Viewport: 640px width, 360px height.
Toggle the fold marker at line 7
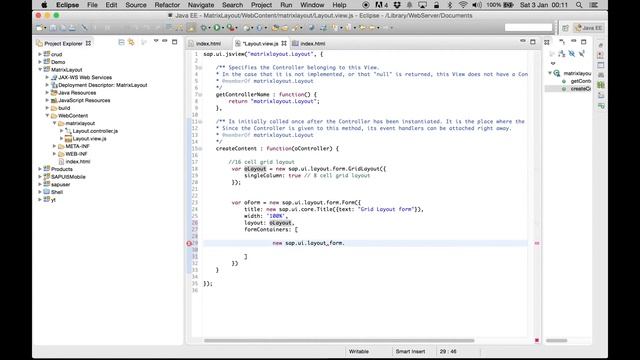pyautogui.click(x=200, y=95)
